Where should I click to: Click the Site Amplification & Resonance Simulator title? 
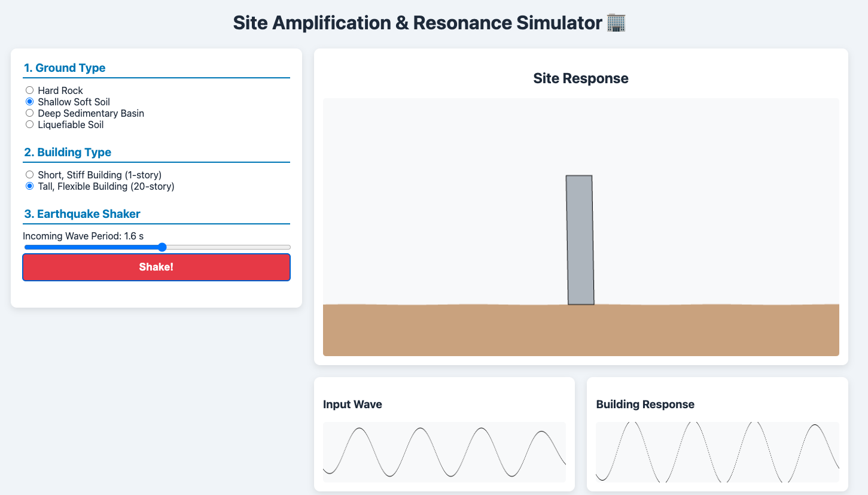point(417,23)
